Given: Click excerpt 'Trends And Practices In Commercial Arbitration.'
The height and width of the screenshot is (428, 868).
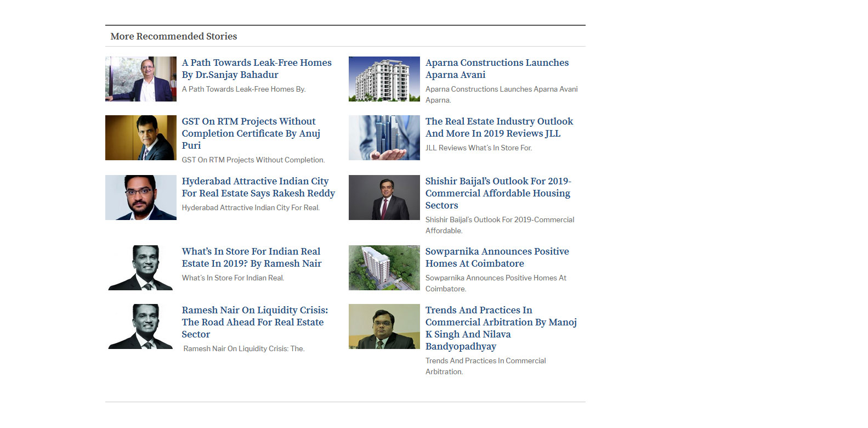Looking at the screenshot, I should tap(486, 366).
